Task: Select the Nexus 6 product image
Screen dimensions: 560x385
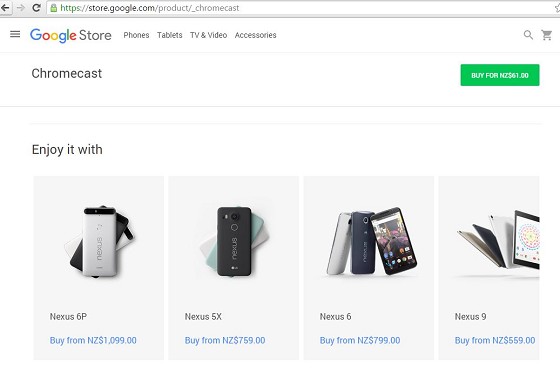Action: click(372, 241)
